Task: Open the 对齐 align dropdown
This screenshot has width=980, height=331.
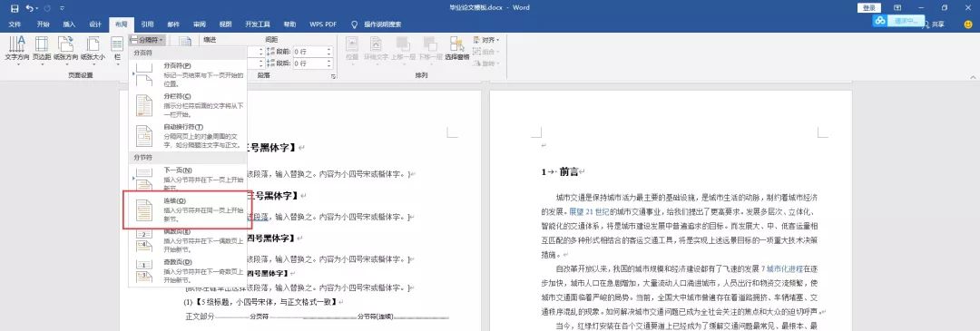Action: pos(487,40)
